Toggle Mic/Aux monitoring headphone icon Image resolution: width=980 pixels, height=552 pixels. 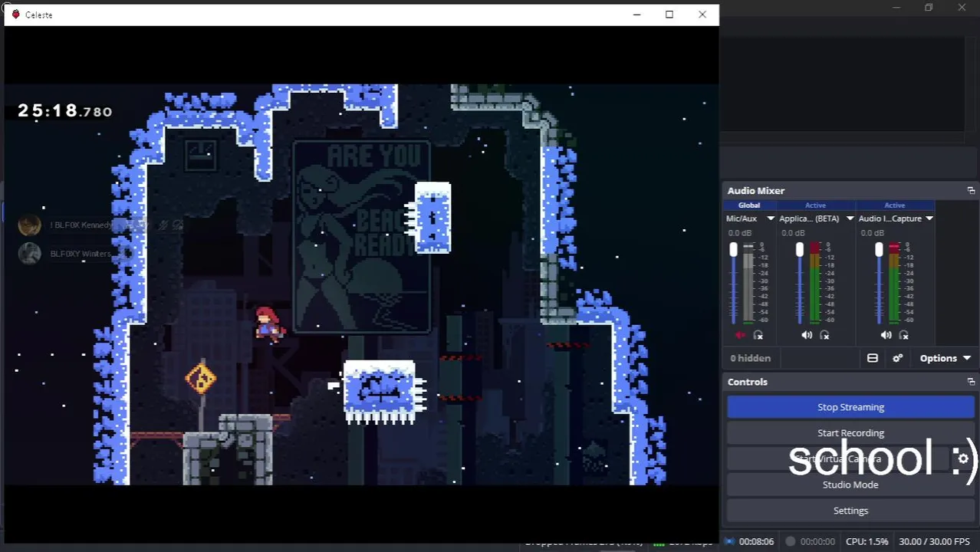pyautogui.click(x=758, y=335)
